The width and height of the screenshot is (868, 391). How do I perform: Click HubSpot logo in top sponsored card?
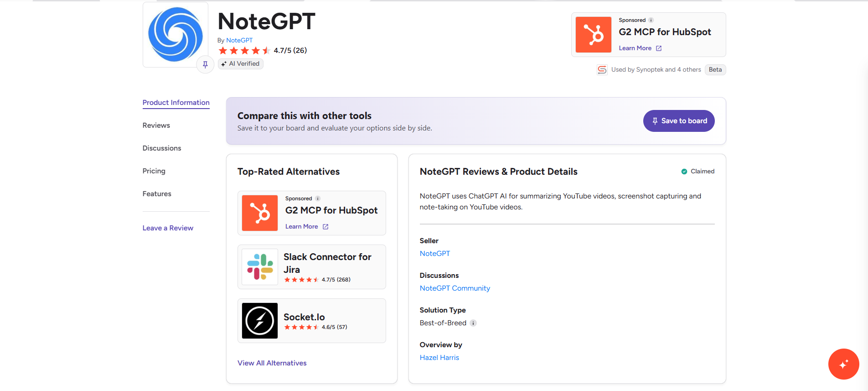[593, 35]
